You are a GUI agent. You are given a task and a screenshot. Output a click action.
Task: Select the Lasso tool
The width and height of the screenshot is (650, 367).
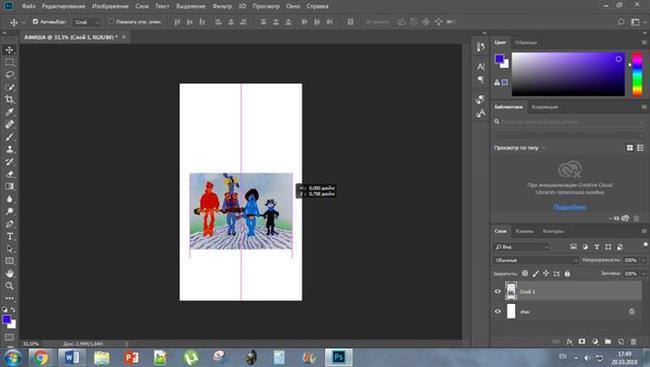9,75
